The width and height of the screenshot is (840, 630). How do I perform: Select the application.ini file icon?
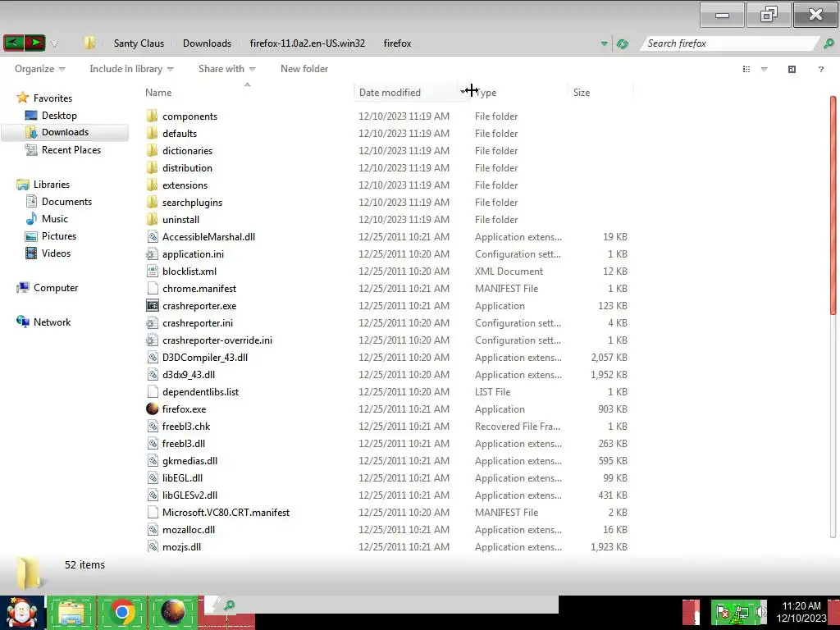point(153,253)
